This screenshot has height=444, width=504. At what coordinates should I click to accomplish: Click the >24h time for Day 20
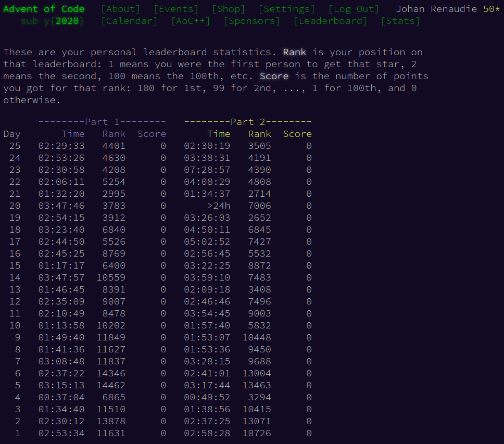point(219,206)
